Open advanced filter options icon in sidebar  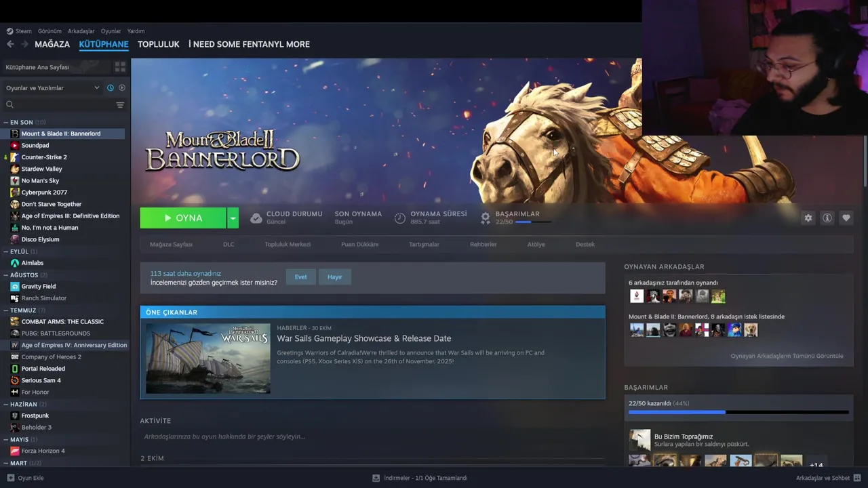120,104
